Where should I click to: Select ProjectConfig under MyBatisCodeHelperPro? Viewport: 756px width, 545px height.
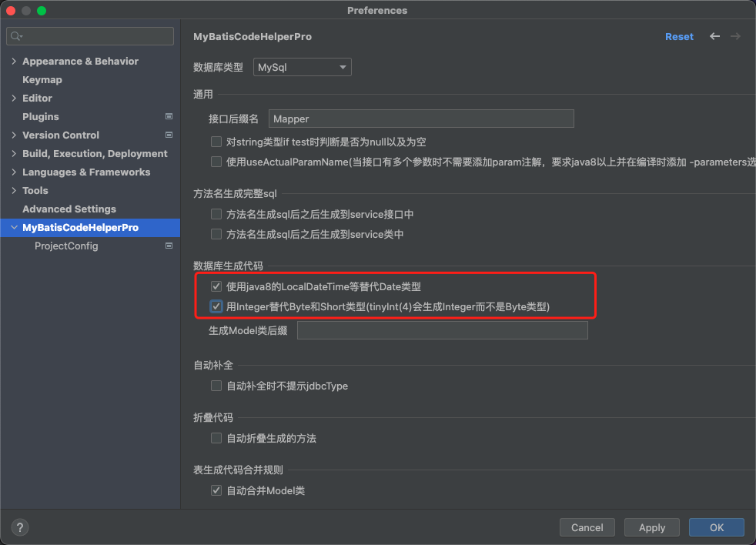[66, 246]
